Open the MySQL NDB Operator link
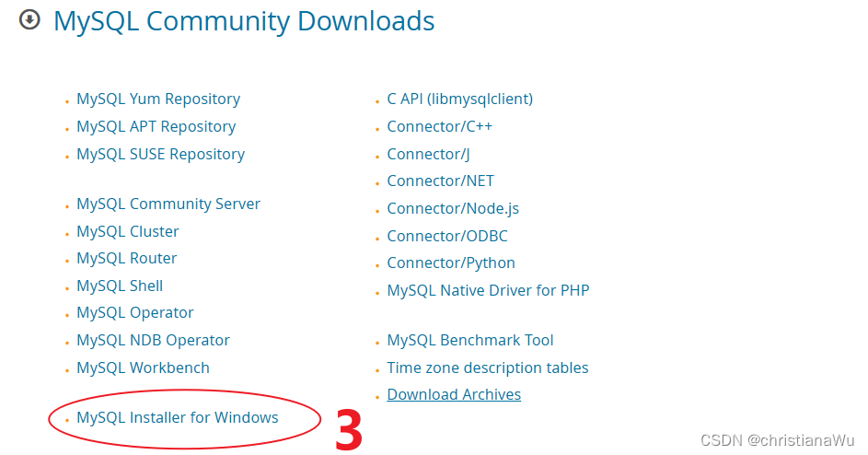 154,340
